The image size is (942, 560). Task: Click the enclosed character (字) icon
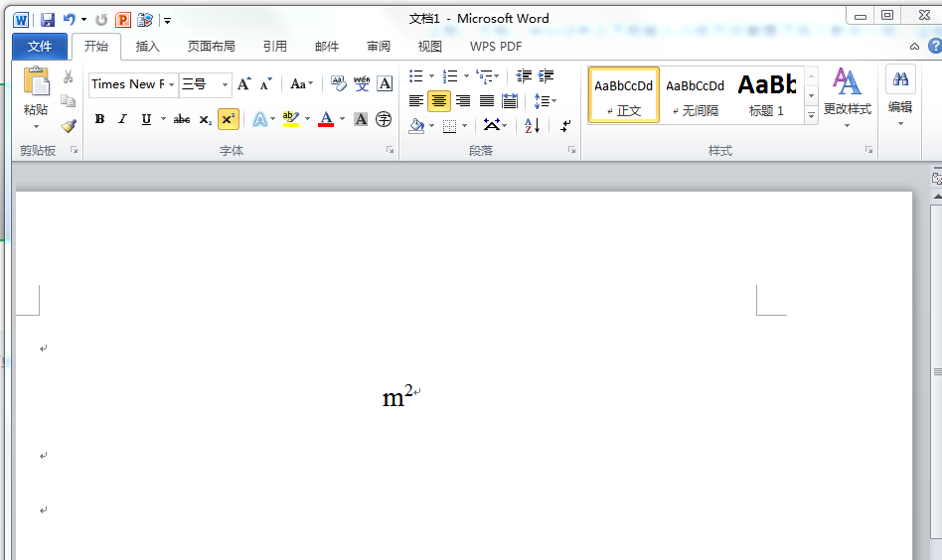(384, 119)
